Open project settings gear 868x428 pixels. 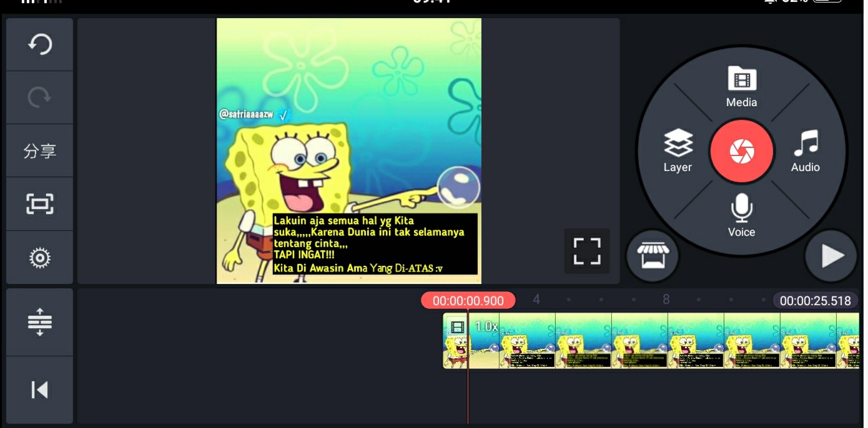(39, 258)
